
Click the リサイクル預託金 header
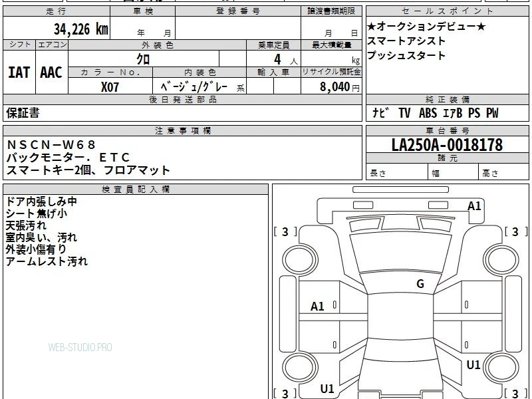[331, 72]
